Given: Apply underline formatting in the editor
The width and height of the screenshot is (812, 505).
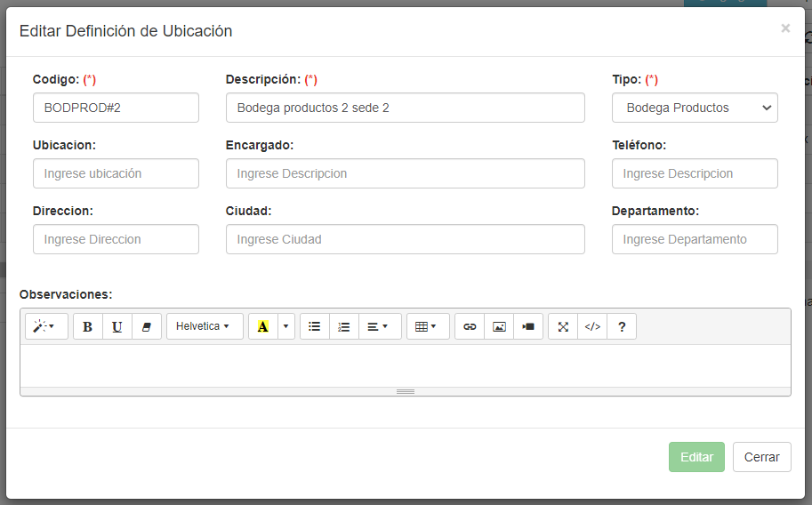Looking at the screenshot, I should click(x=117, y=326).
